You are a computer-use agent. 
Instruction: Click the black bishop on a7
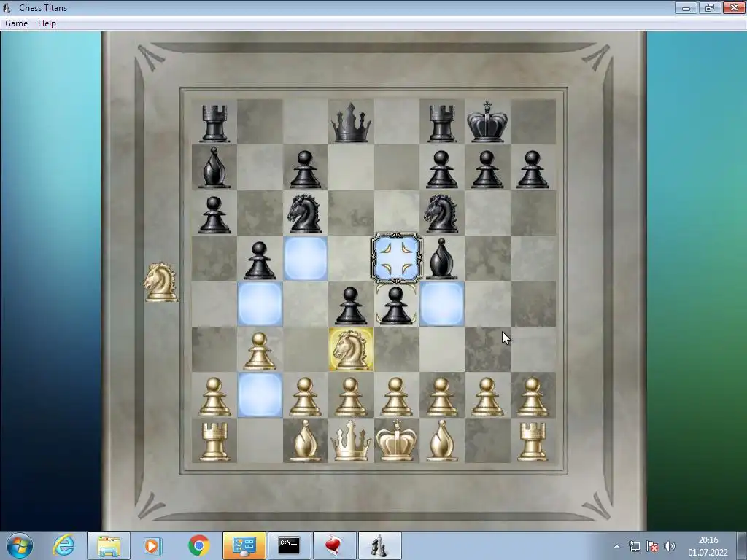[x=214, y=168]
